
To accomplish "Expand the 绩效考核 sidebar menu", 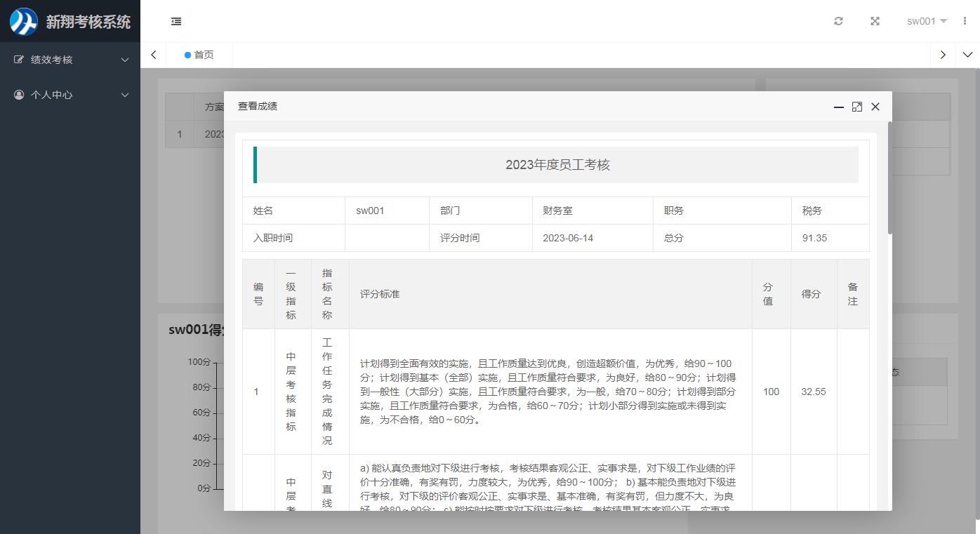I will (x=70, y=60).
